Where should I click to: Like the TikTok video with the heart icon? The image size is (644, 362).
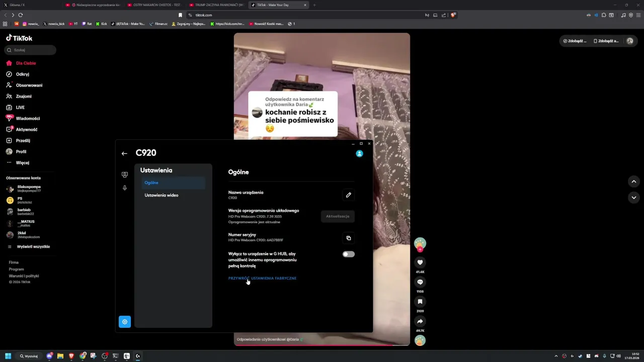click(420, 262)
